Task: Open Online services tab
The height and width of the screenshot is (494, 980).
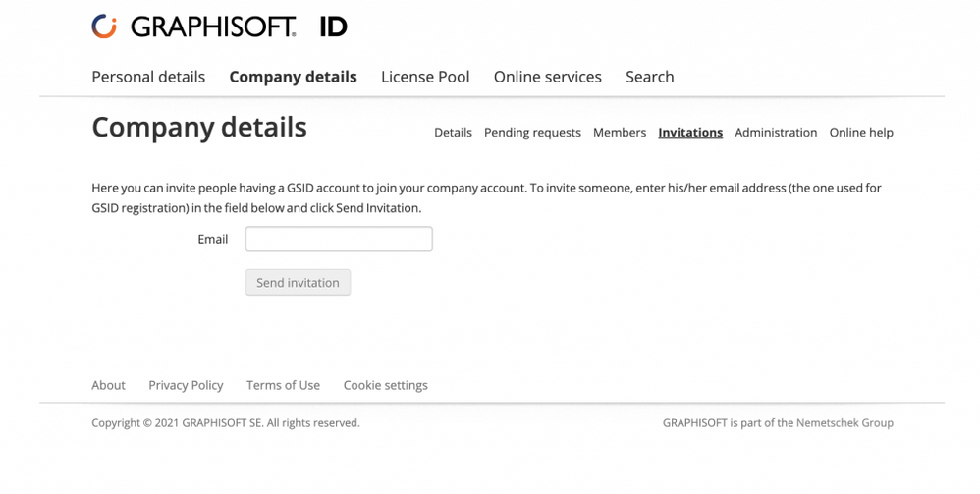Action: pos(548,77)
